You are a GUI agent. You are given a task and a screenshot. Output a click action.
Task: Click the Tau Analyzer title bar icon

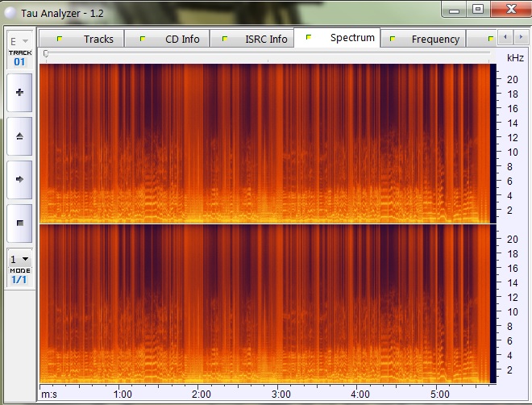10,10
